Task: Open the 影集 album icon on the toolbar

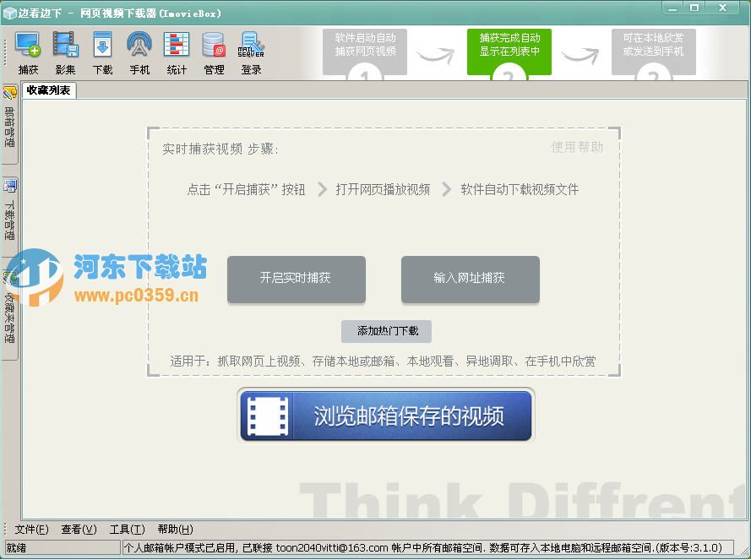Action: [x=65, y=51]
